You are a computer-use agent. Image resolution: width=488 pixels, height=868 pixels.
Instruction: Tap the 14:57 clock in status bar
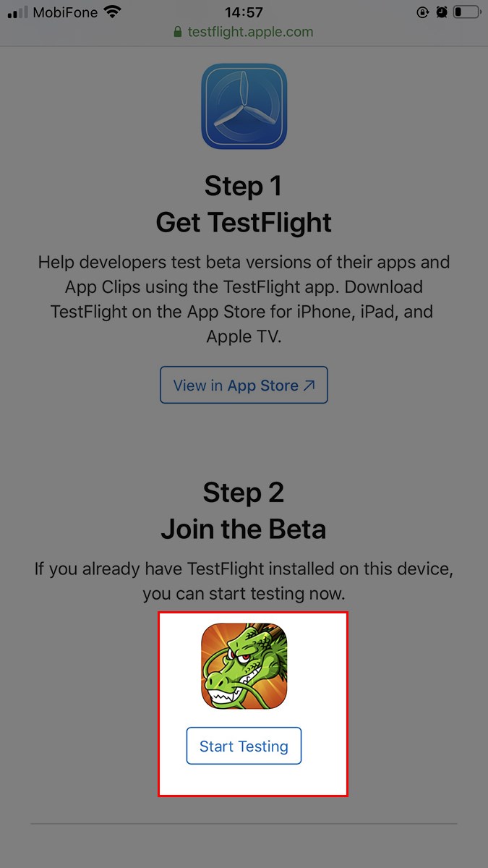click(x=244, y=12)
